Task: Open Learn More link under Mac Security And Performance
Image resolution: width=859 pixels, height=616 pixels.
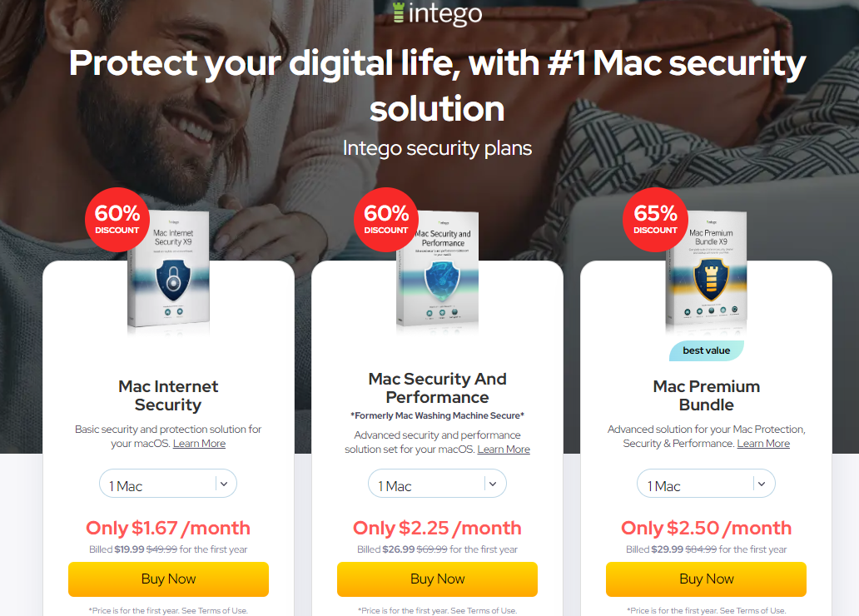Action: click(504, 450)
